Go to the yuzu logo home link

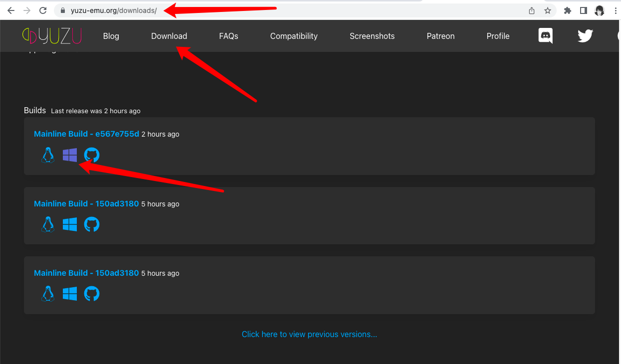coord(52,36)
